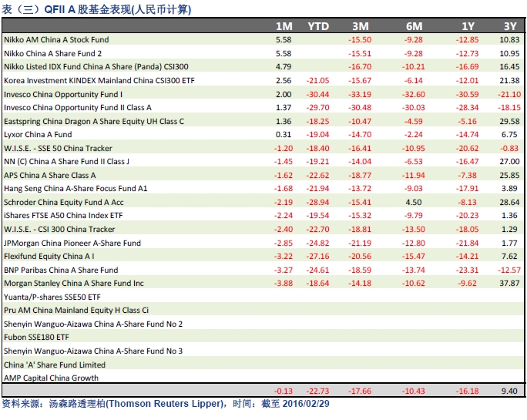
Task: Click the 1Y value -20.23 for the iShares ETF
Action: pos(467,216)
